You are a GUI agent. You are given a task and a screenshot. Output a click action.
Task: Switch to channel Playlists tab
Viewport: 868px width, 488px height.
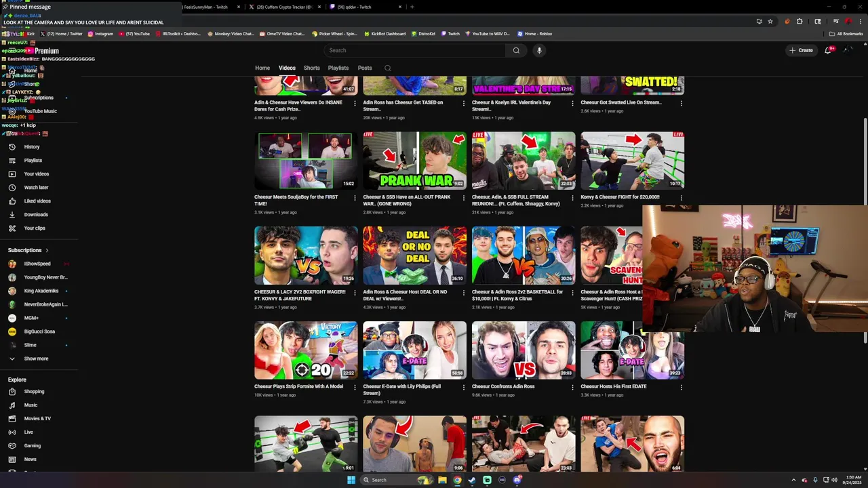[338, 68]
